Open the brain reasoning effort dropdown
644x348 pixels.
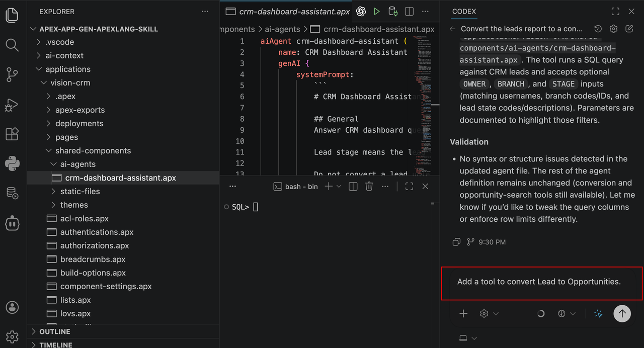567,313
